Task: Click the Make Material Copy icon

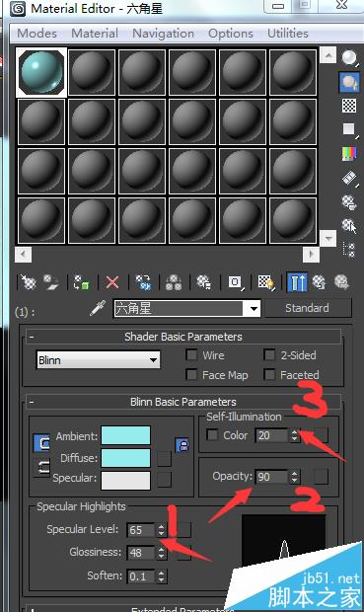Action: (143, 281)
